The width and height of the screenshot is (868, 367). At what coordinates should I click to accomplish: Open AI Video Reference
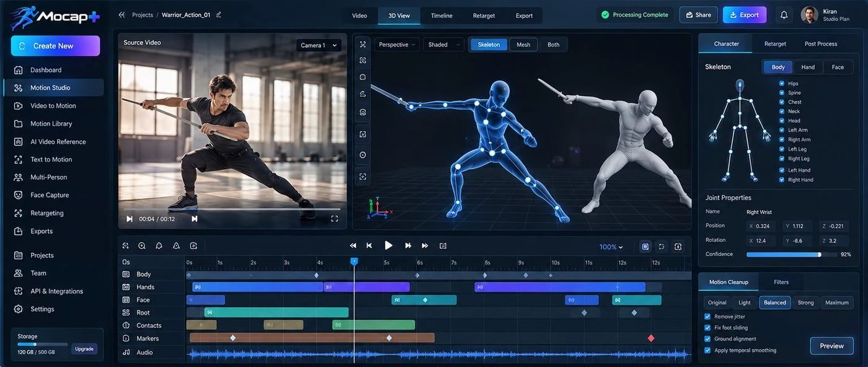click(53, 142)
